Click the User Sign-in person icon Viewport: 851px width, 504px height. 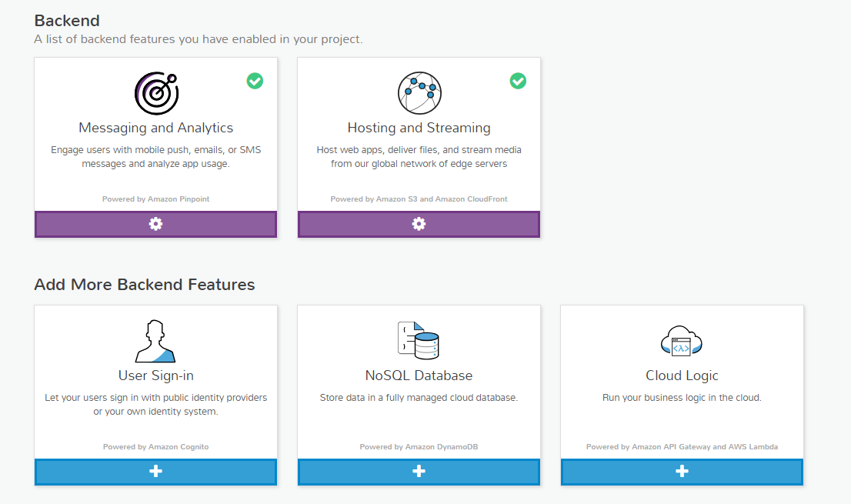coord(155,341)
